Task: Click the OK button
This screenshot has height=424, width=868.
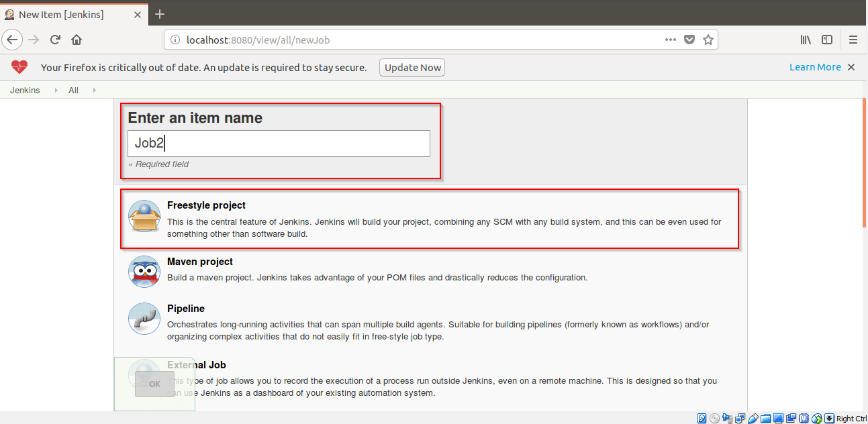Action: [154, 384]
